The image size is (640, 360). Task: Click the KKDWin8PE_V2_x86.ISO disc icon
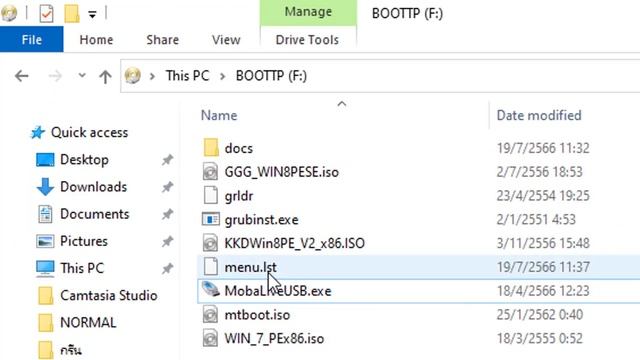(211, 243)
